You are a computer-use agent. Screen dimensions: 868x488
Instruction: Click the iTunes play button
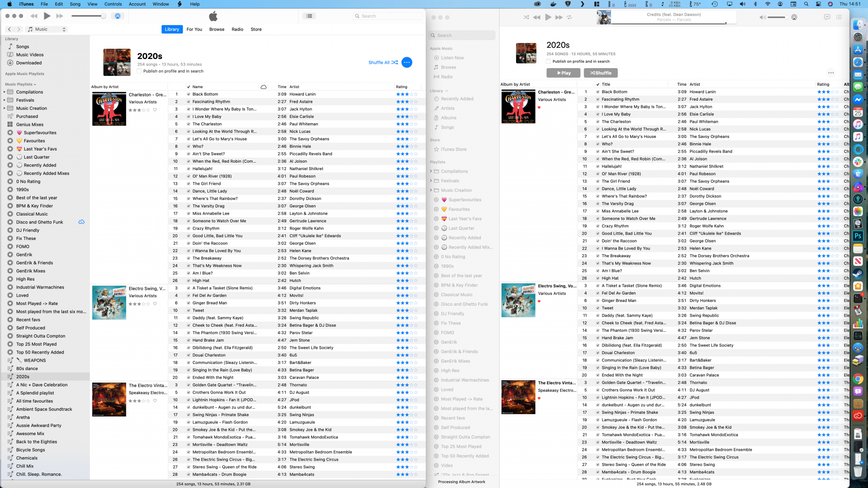click(47, 16)
